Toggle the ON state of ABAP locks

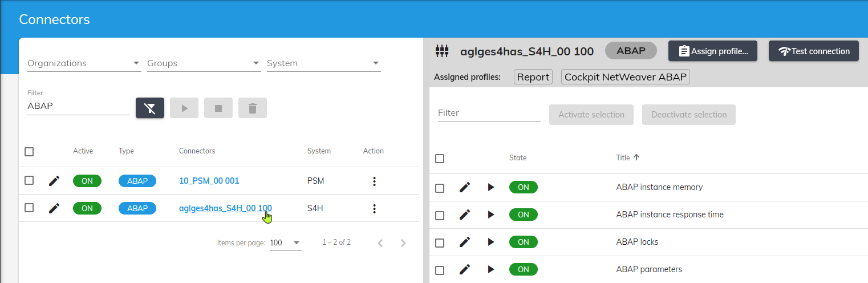[x=523, y=242]
